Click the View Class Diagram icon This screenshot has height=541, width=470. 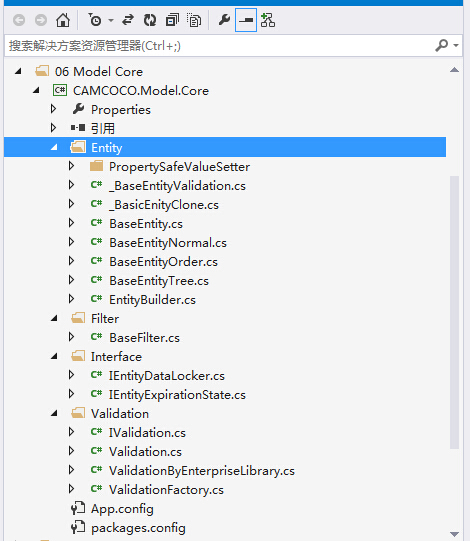[x=268, y=20]
